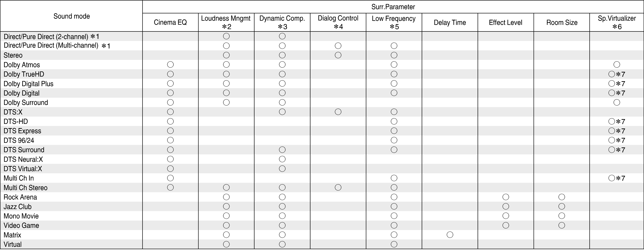644x251 pixels.
Task: Click the Cinema EQ circle for Multi Ch In
Action: (170, 178)
